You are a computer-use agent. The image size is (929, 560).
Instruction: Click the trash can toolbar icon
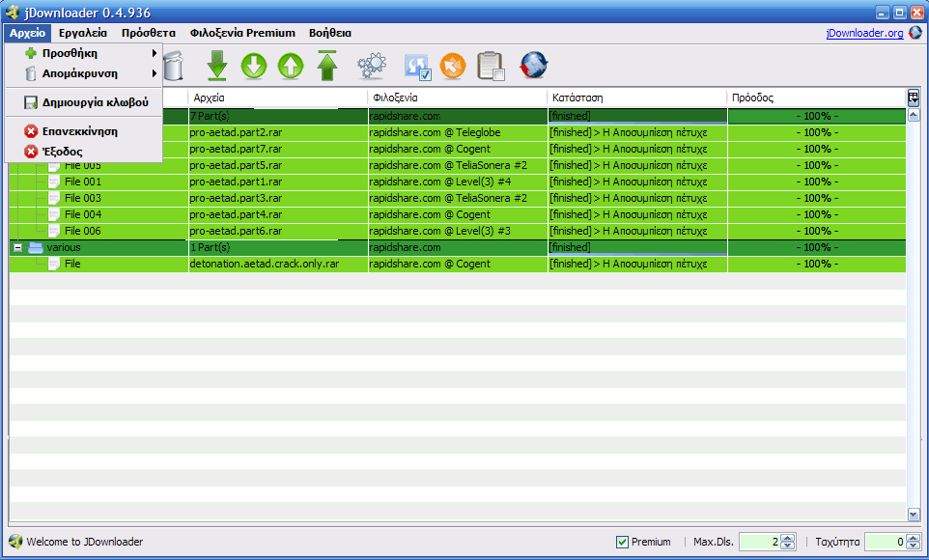pyautogui.click(x=174, y=66)
